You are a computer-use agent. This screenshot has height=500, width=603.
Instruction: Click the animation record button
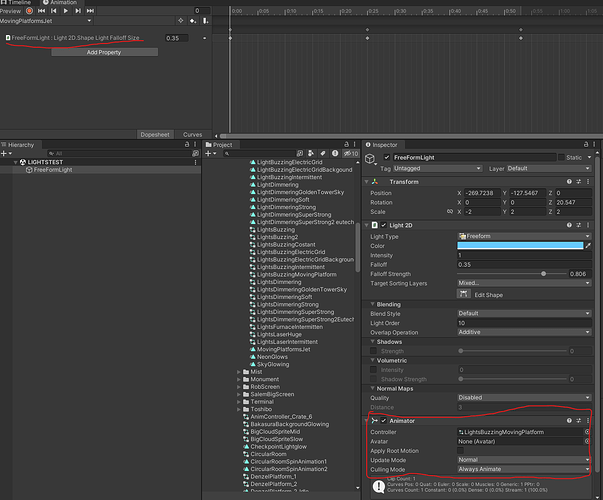coord(29,11)
